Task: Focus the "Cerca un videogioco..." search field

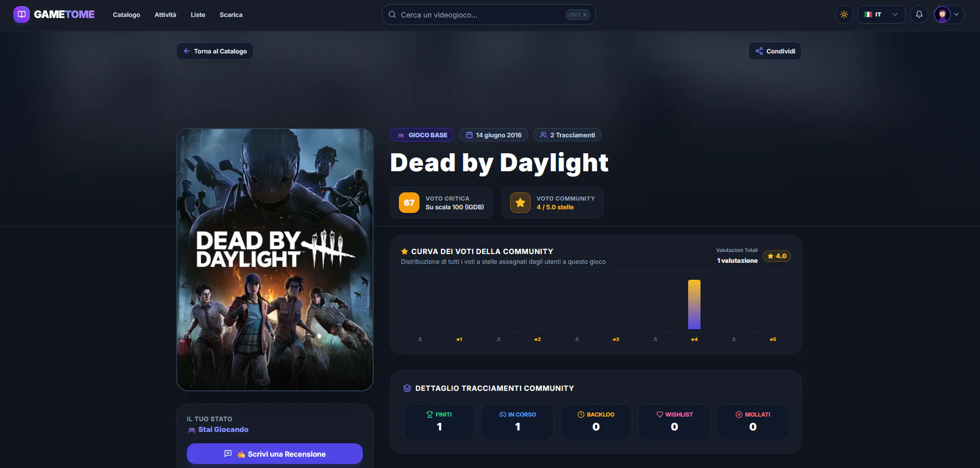Action: (488, 14)
